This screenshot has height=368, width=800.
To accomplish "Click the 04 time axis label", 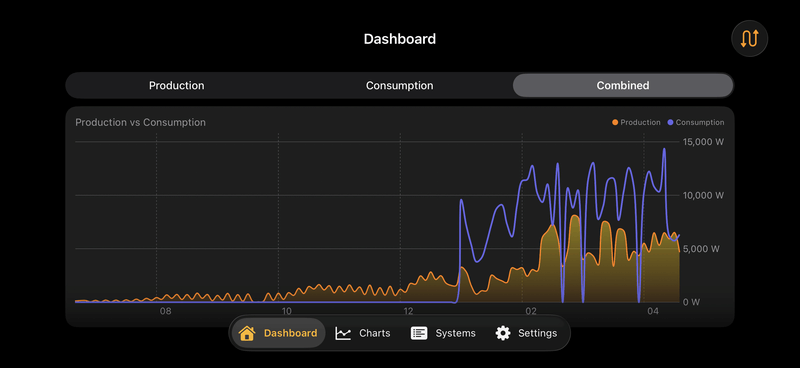I will pos(653,311).
